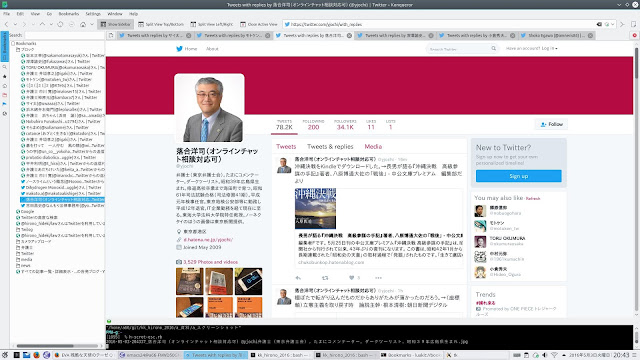
Task: Reply to the first tweet
Action: [x=298, y=278]
